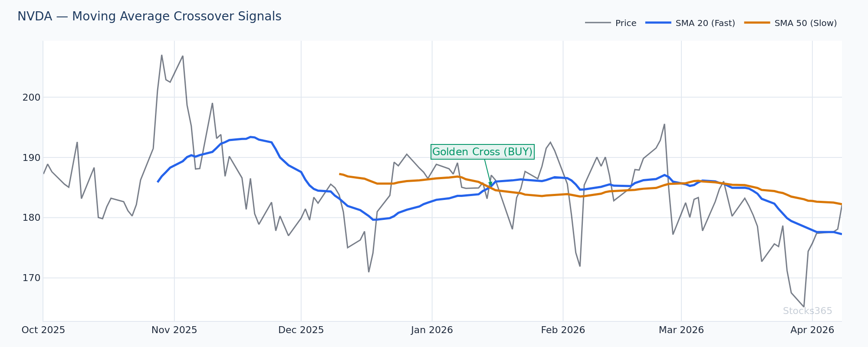Click the Stocks365 watermark
The height and width of the screenshot is (347, 868).
tap(807, 311)
